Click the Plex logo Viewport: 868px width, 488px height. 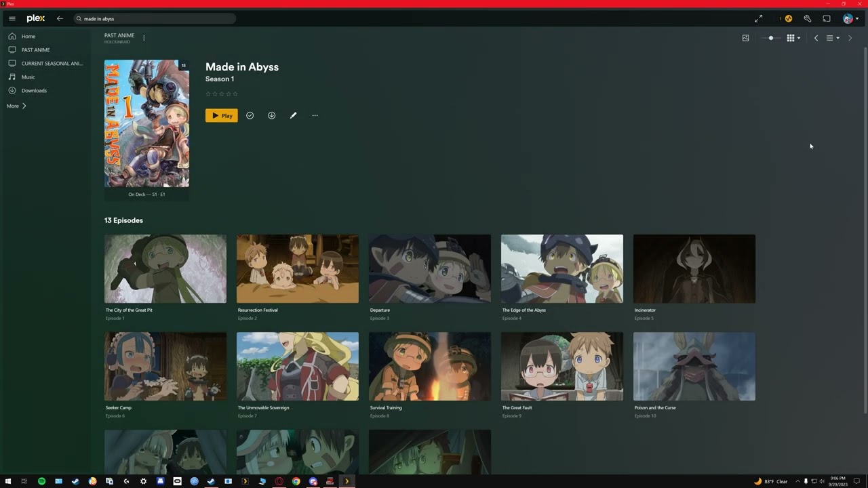[36, 18]
